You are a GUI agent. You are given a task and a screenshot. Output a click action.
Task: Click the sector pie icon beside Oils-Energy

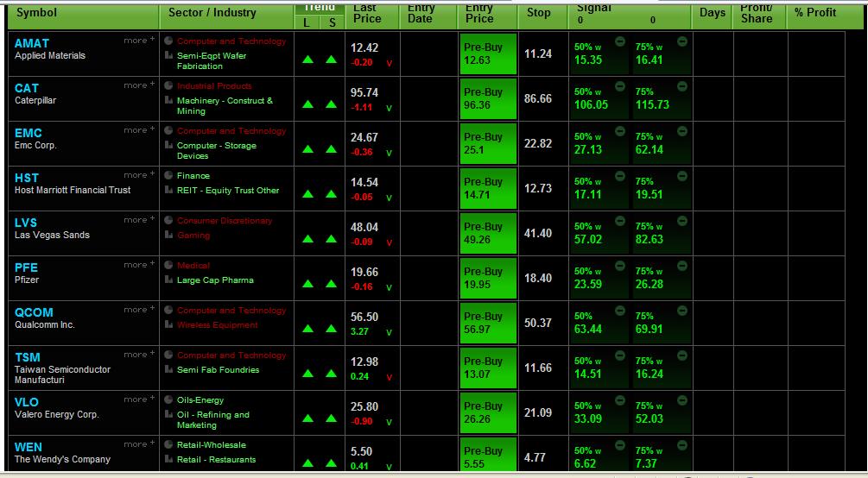coord(168,399)
